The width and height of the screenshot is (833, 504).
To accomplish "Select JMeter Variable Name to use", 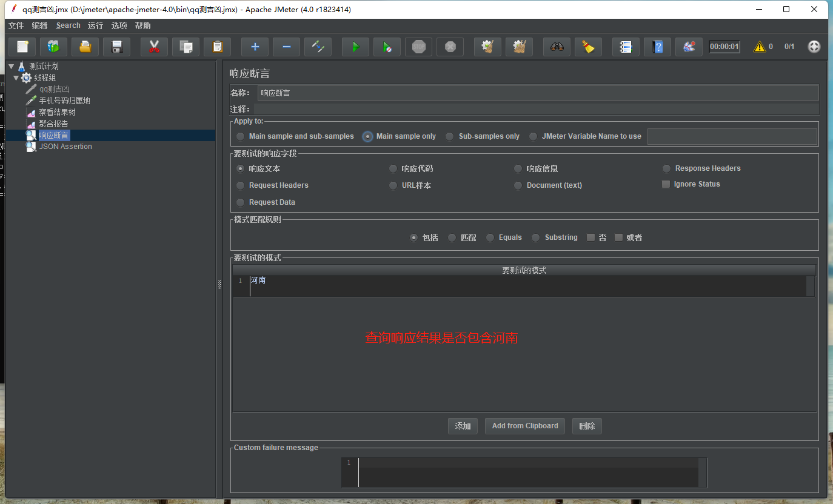I will 585,136.
